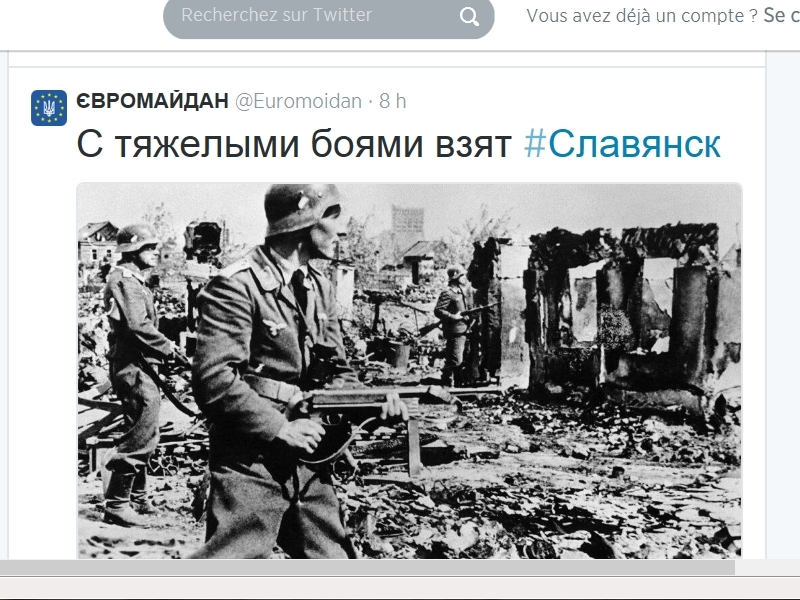Open the tweet via 8 h timestamp

(x=392, y=101)
